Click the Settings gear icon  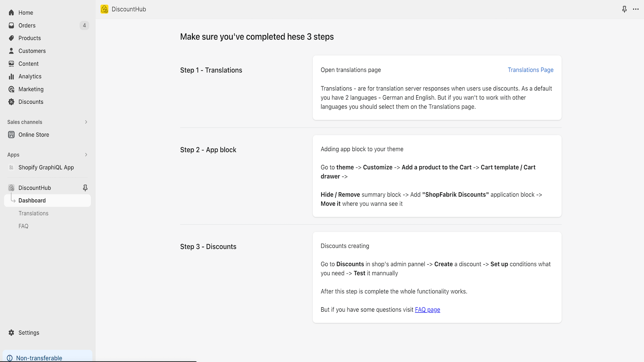point(11,333)
